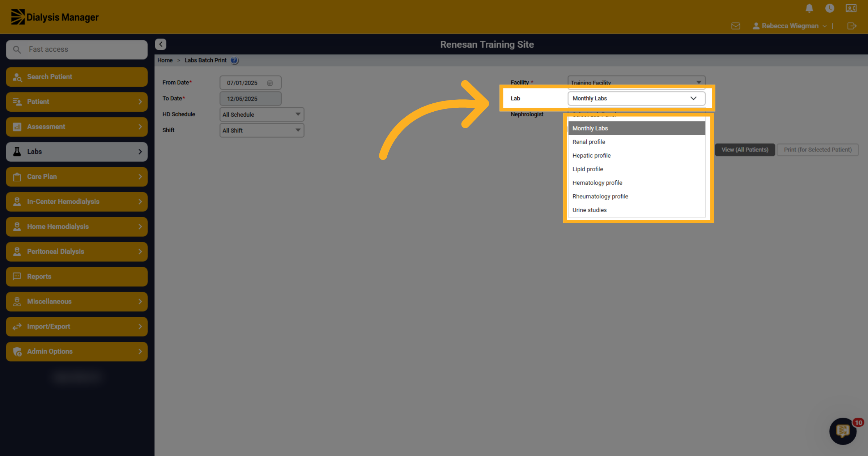Screen dimensions: 868x456
Task: Click Print (for Selected Patient) button
Action: coord(818,150)
